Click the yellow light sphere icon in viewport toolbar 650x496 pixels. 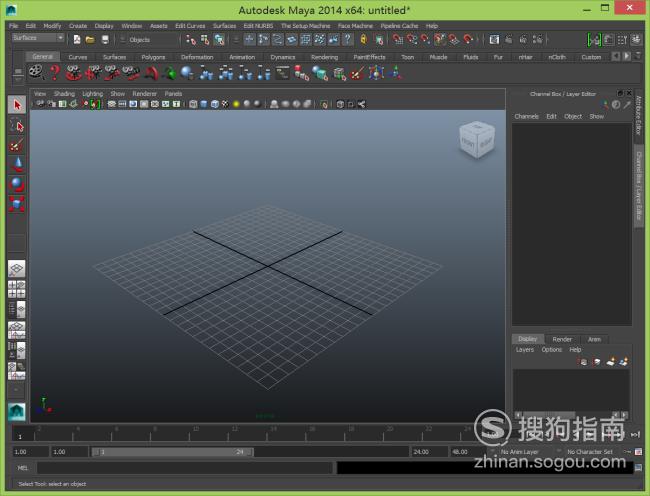236,104
